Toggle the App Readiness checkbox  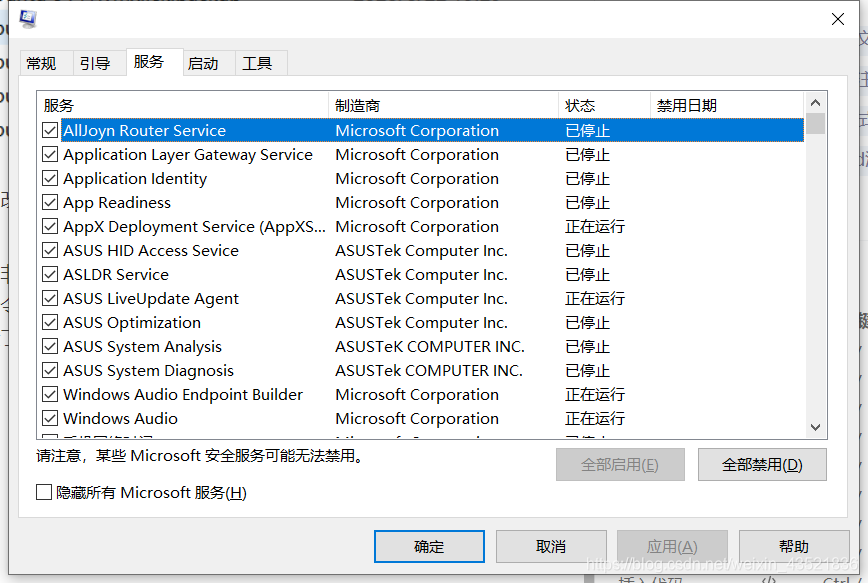[50, 203]
